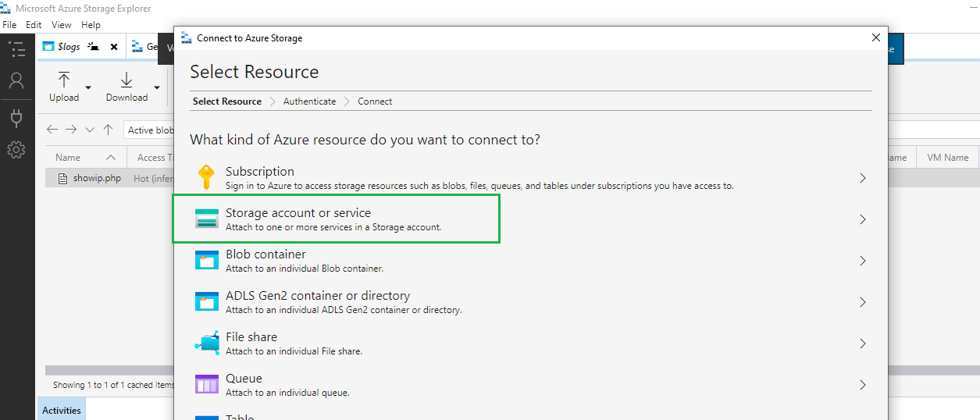The image size is (980, 420).
Task: Click chevron on File share row
Action: click(862, 343)
